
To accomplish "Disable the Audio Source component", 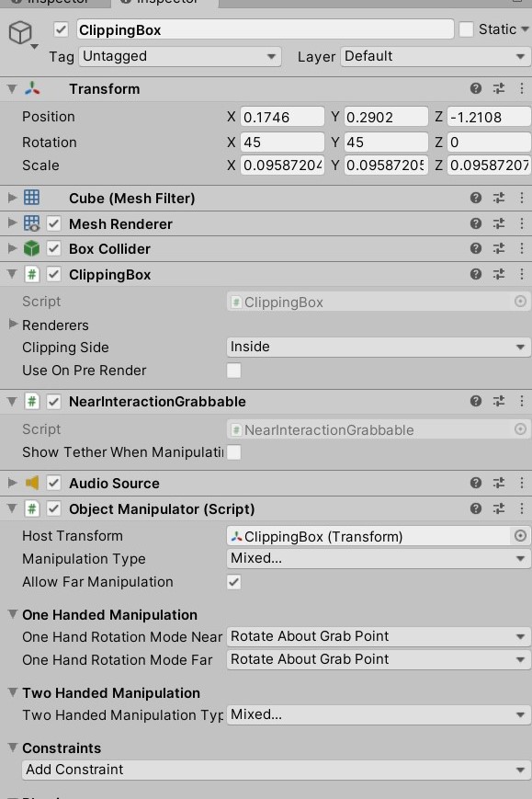I will tap(54, 483).
